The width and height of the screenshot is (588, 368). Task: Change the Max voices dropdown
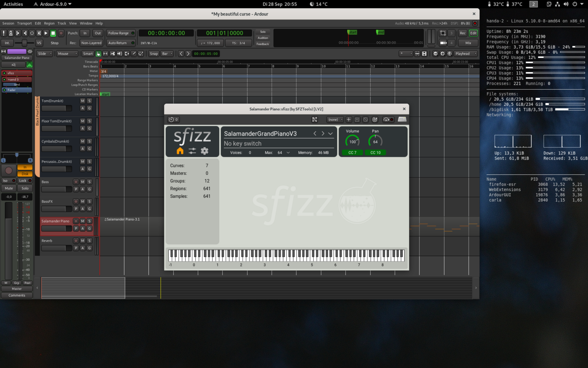click(283, 152)
